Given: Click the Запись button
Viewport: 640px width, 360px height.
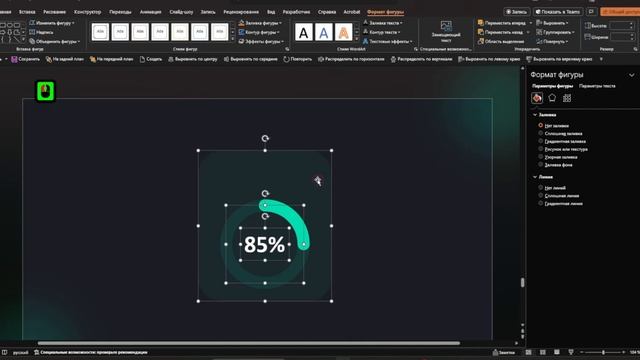Looking at the screenshot, I should (517, 12).
